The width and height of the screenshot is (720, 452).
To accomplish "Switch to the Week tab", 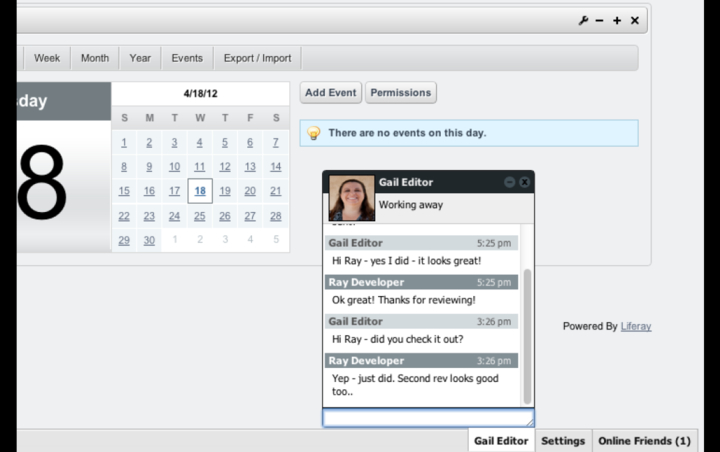I will [47, 58].
